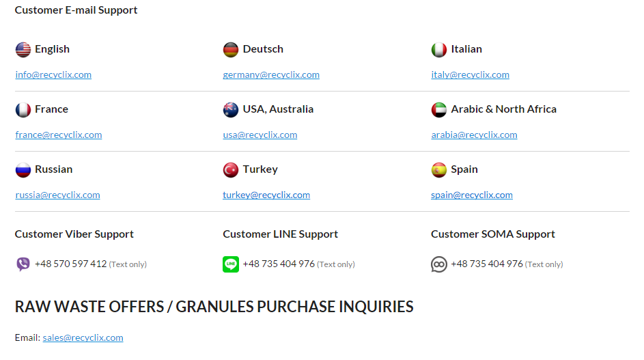The image size is (644, 360).
Task: Click the sales@recyclix.com link
Action: point(83,338)
